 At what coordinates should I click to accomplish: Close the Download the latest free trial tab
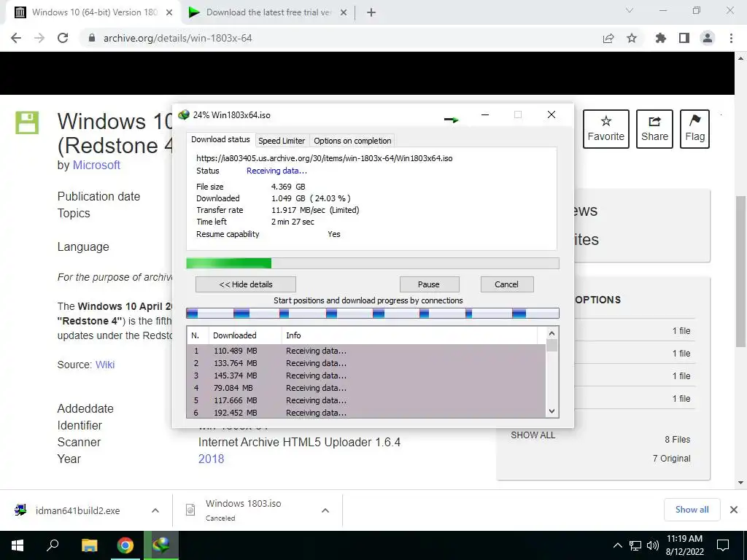click(x=344, y=12)
